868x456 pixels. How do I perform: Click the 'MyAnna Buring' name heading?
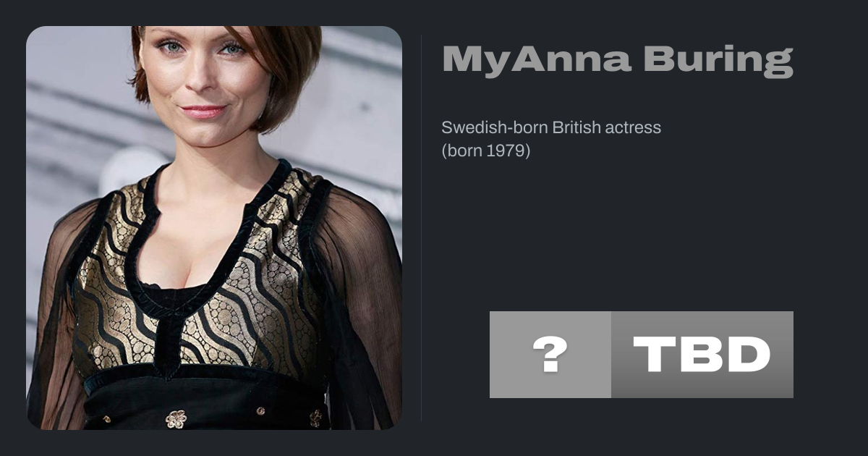(618, 59)
